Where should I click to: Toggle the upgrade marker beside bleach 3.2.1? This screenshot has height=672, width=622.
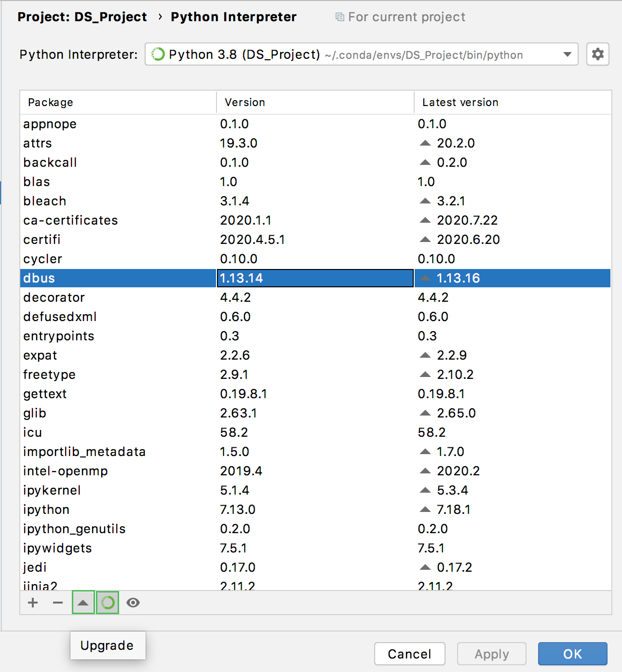coord(425,201)
